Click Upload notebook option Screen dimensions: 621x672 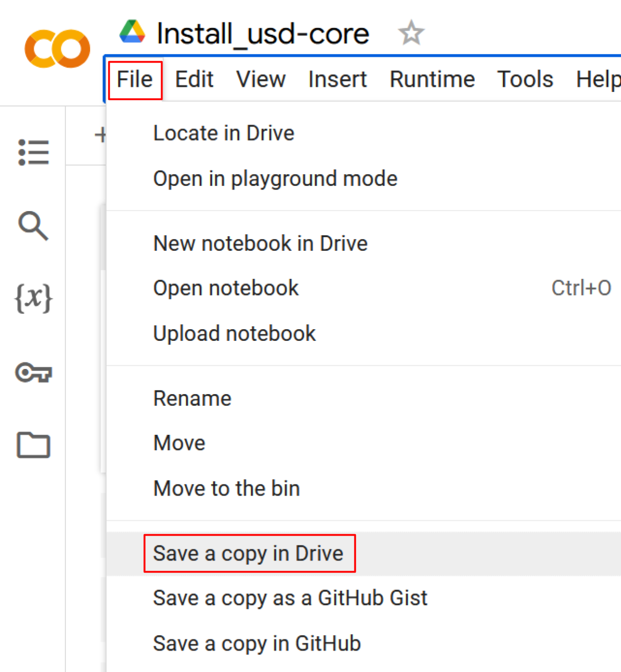pos(234,334)
